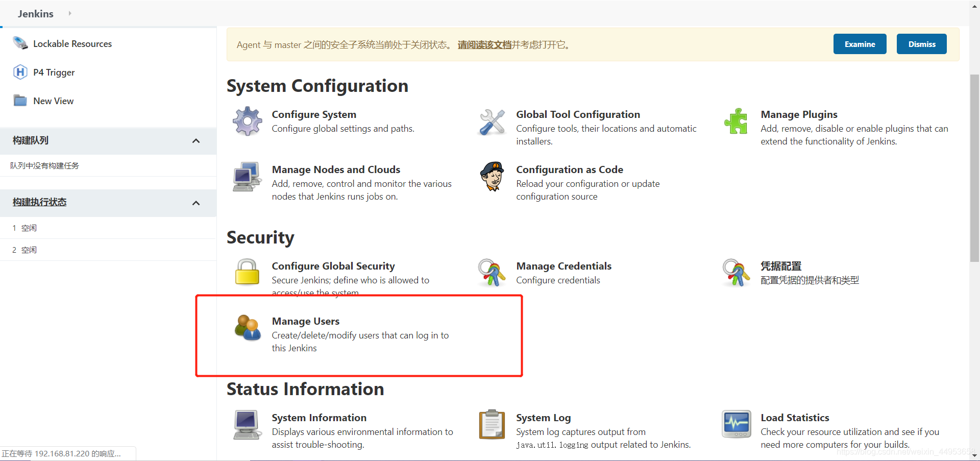Click the Configure Global Security padlock icon
Viewport: 980px width, 461px height.
pos(247,272)
